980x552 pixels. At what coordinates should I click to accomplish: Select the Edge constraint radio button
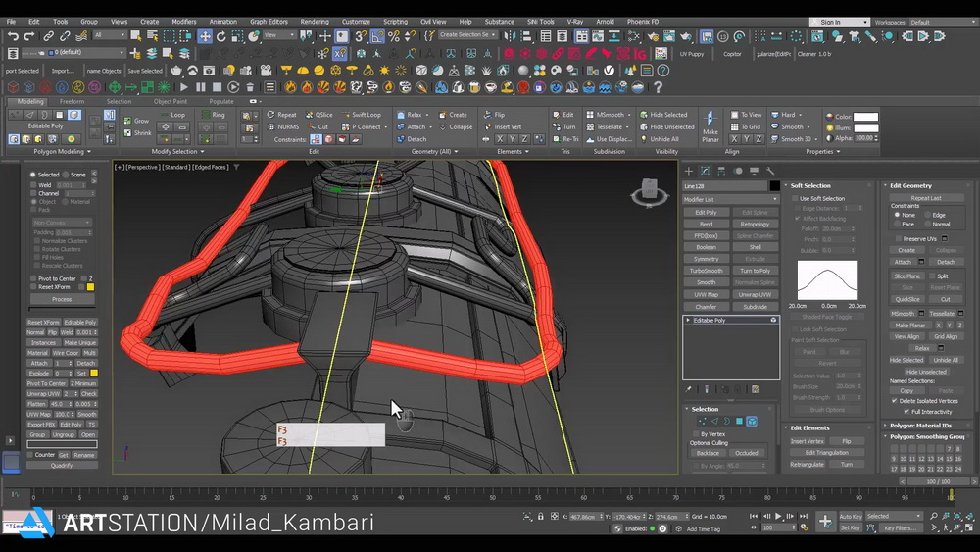coord(927,215)
